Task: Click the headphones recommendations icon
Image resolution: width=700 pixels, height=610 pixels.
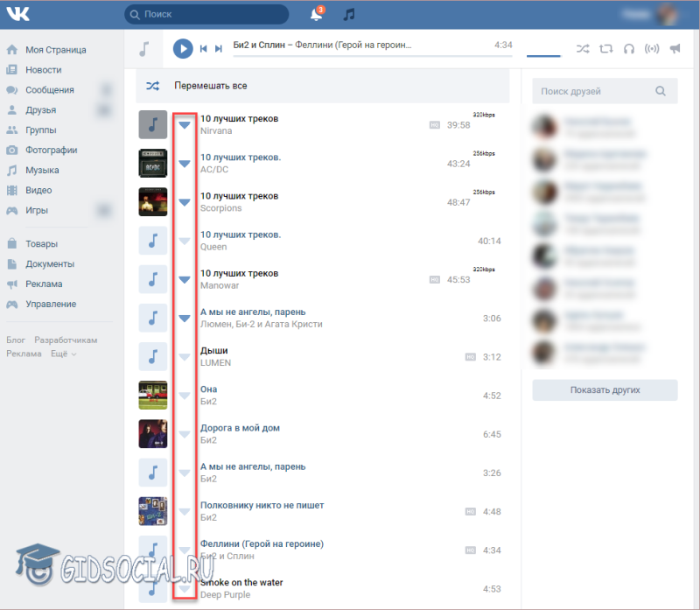Action: pyautogui.click(x=629, y=48)
